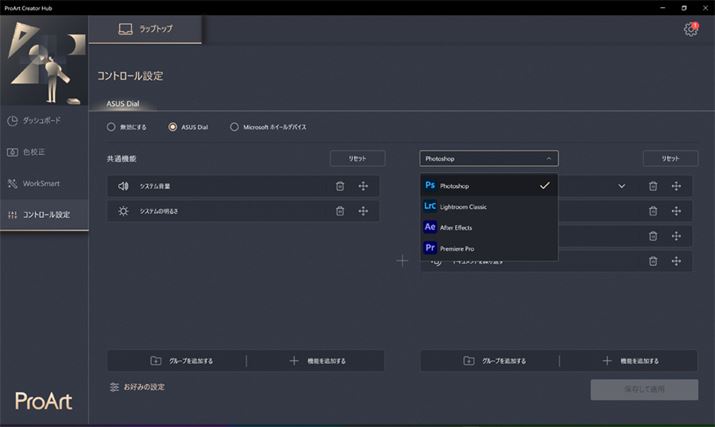715x427 pixels.
Task: Click the ラップトップ device tab
Action: pos(145,29)
